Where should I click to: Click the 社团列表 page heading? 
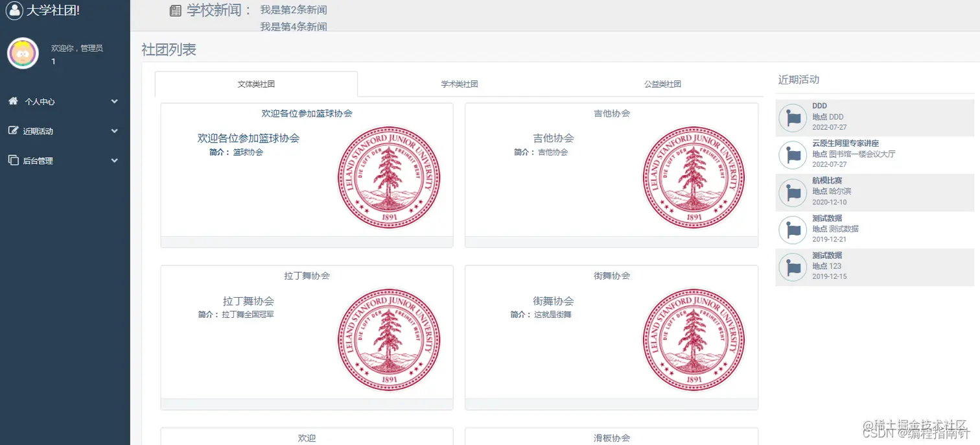point(169,49)
